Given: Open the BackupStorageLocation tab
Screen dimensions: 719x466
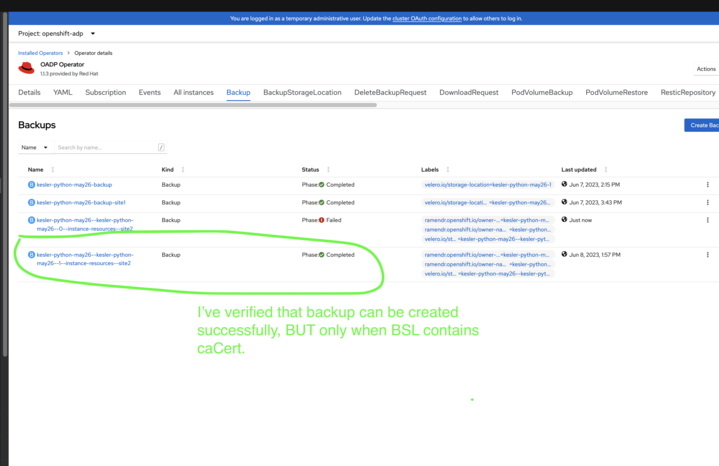Looking at the screenshot, I should click(302, 92).
